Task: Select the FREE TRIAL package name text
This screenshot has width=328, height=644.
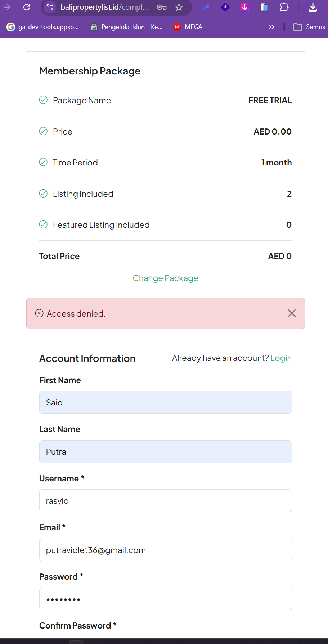Action: pos(270,100)
